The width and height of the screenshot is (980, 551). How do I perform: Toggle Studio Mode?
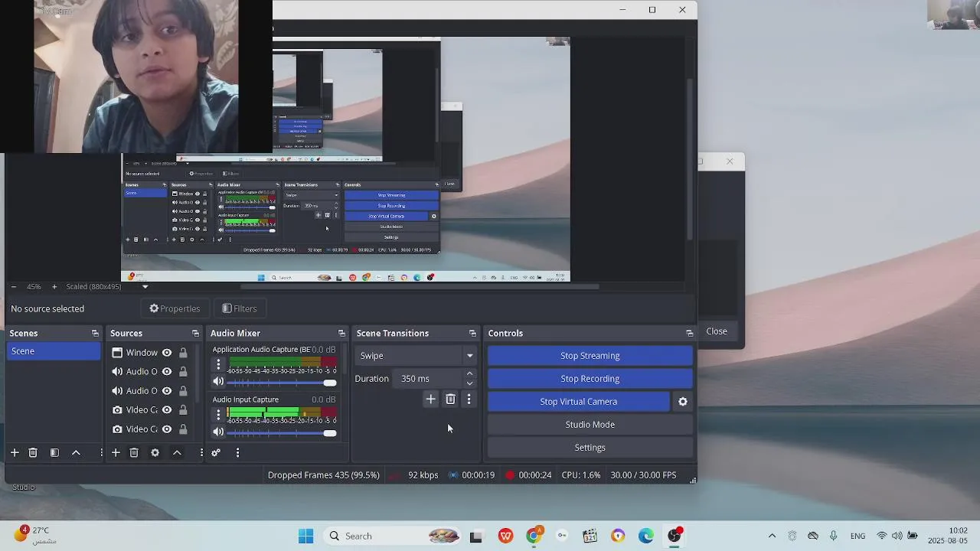[x=590, y=425]
